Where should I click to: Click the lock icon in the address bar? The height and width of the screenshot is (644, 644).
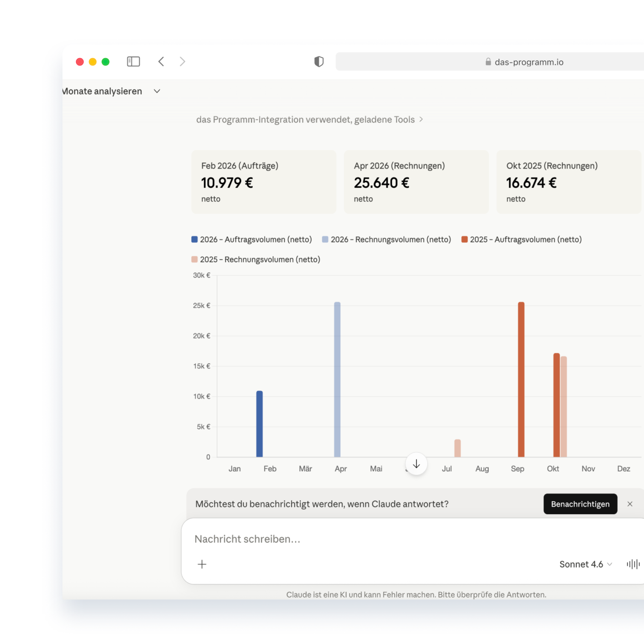(488, 62)
